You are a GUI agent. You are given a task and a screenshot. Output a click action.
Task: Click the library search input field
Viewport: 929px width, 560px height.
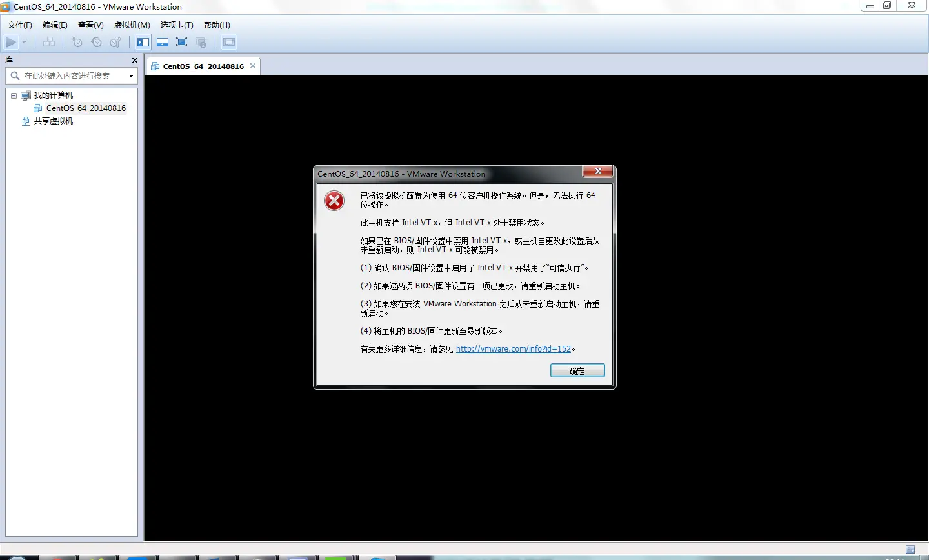pos(72,76)
